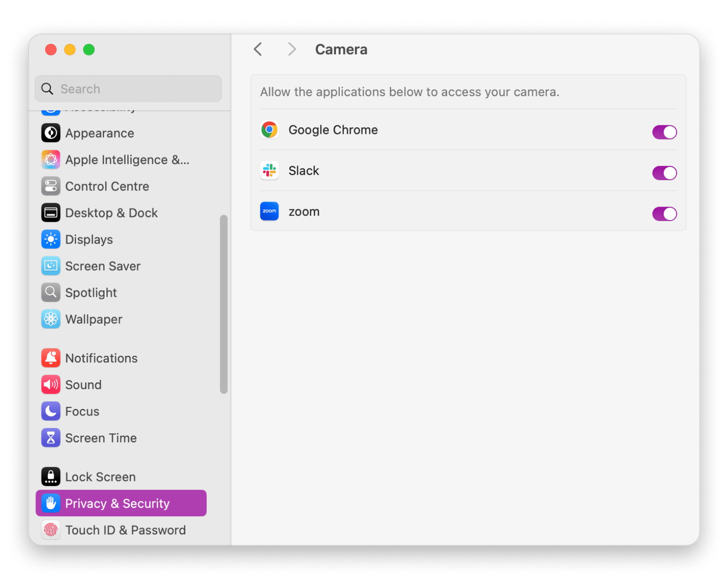Image resolution: width=728 pixels, height=583 pixels.
Task: Open Desktop & Dock settings
Action: [x=111, y=213]
